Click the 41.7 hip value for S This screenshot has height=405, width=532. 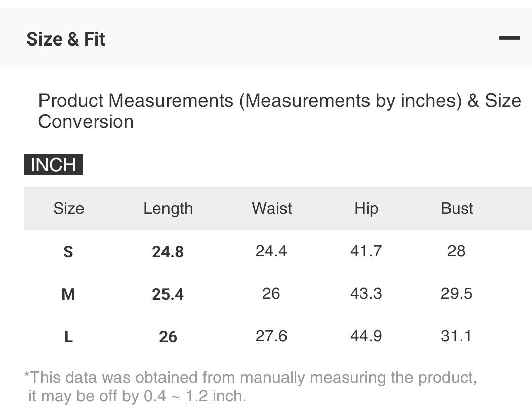366,251
